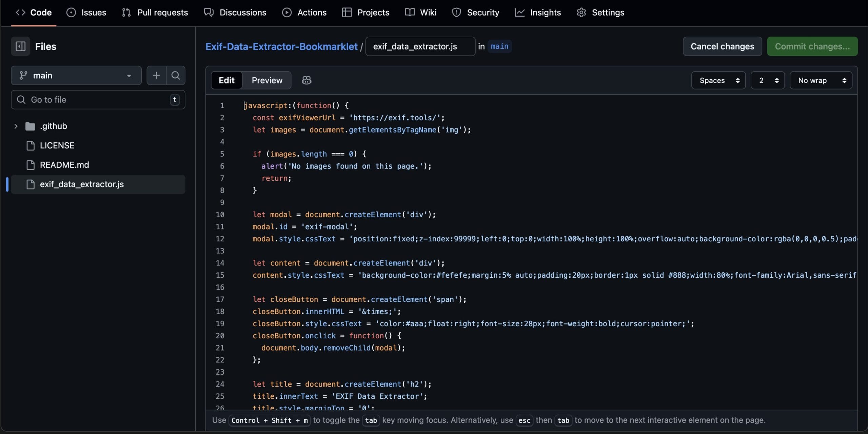Image resolution: width=868 pixels, height=434 pixels.
Task: Click the Copilot icon next to Preview
Action: (x=307, y=80)
